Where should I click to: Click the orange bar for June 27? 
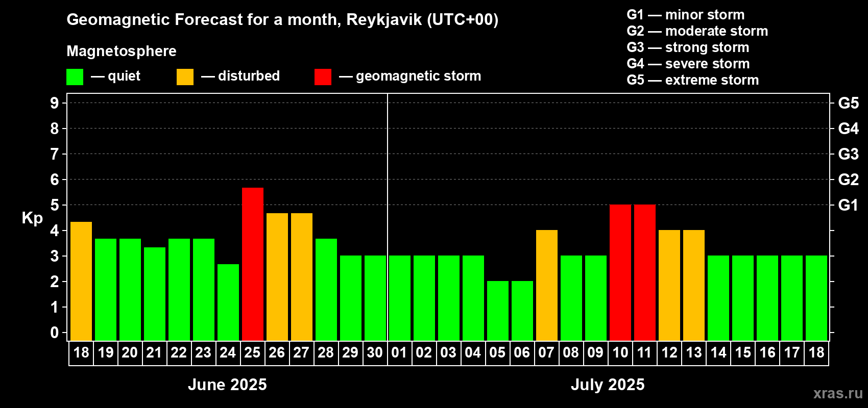coord(302,277)
